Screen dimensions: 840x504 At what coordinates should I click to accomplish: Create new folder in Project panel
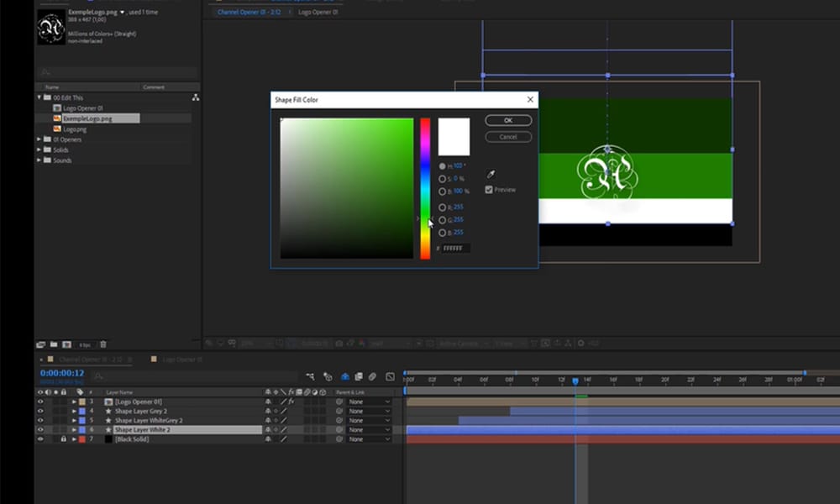52,344
